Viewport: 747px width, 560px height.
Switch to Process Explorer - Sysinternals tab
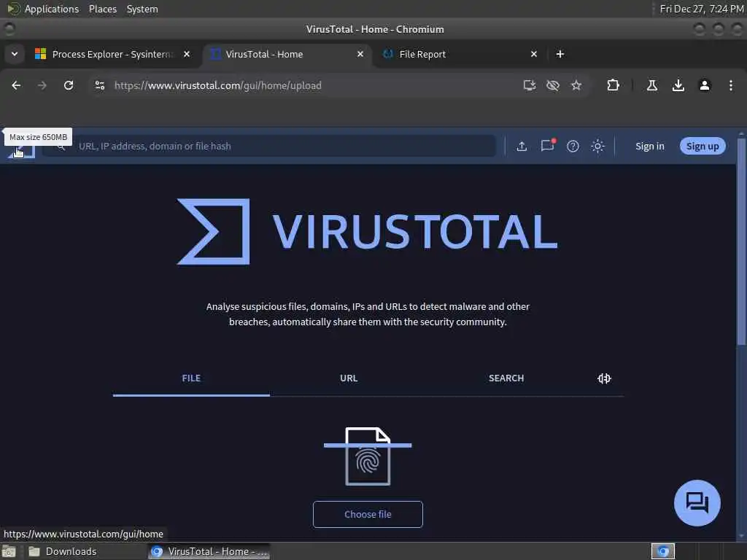pos(112,54)
